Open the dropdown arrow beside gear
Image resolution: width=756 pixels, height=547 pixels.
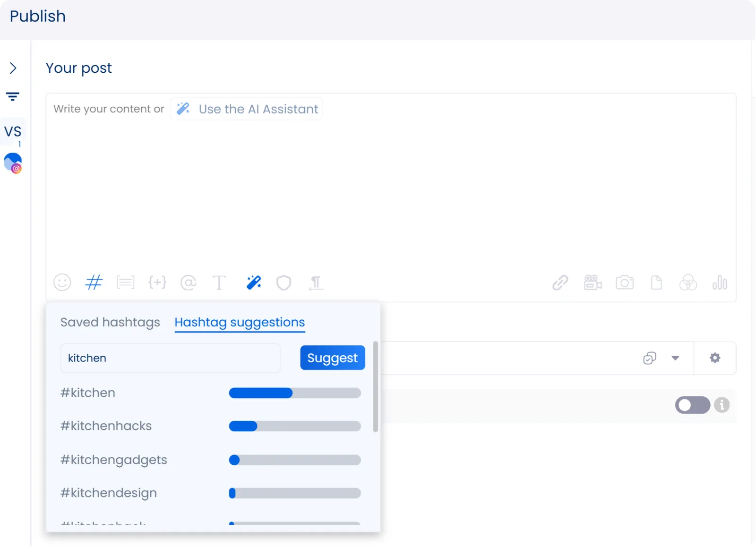click(x=675, y=358)
